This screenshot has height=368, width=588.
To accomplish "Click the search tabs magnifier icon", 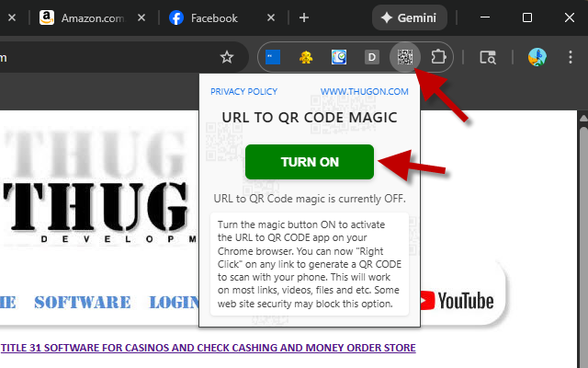I will click(488, 57).
